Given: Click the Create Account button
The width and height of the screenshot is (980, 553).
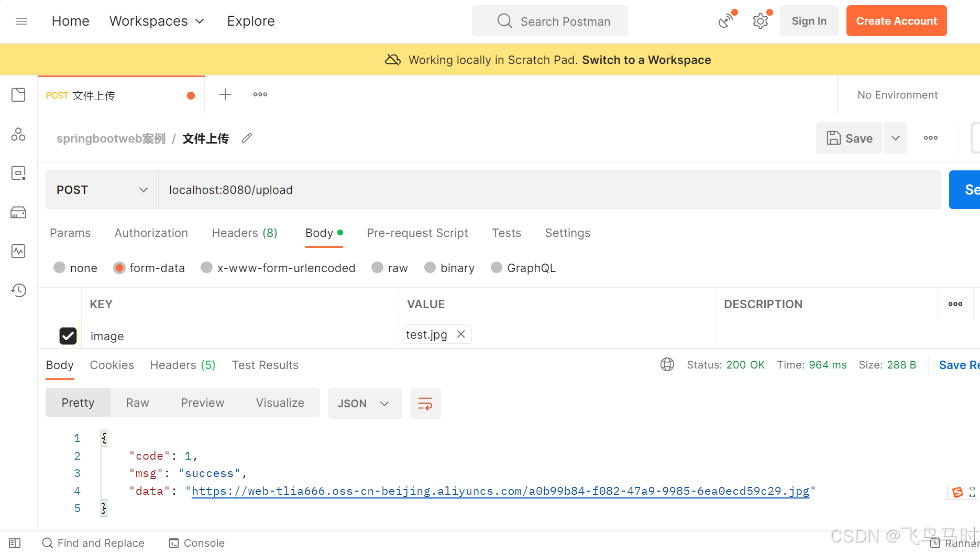Looking at the screenshot, I should (897, 21).
